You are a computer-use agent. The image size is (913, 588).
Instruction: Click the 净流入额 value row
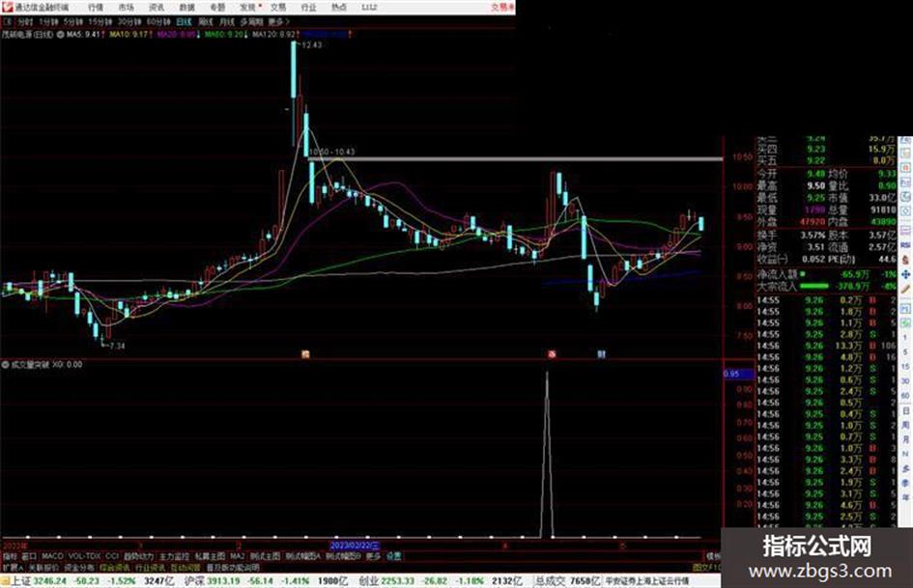826,273
